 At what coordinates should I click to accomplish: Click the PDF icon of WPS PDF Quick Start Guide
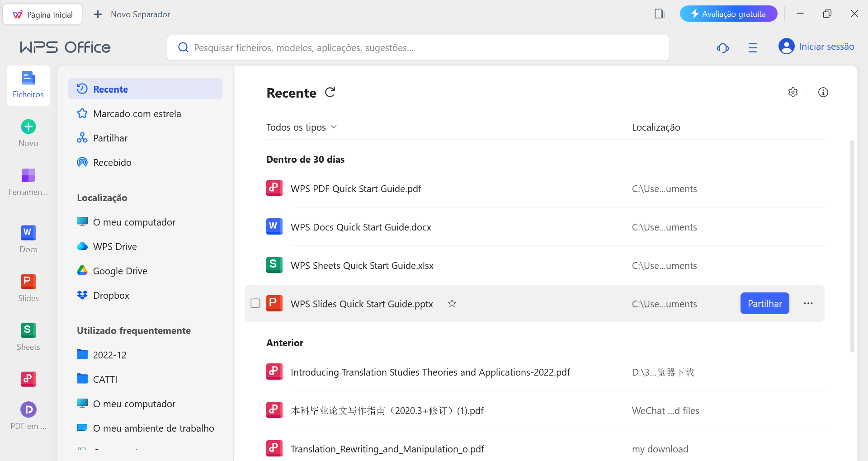point(274,188)
